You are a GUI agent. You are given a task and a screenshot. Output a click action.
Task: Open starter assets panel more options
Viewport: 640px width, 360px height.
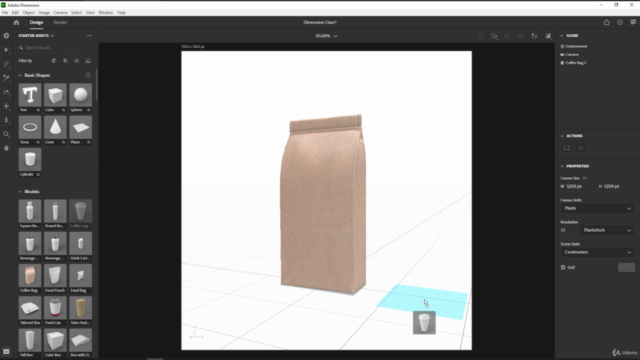89,36
